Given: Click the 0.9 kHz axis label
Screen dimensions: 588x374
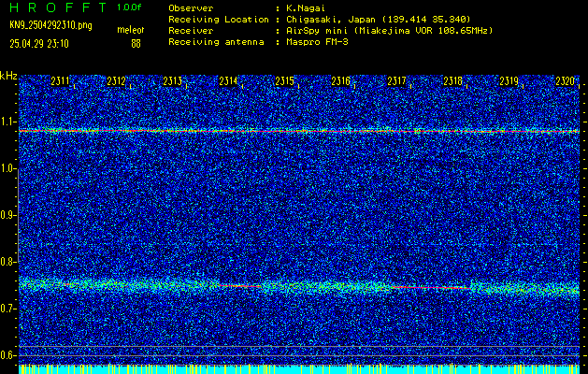Looking at the screenshot, I should 7,215.
